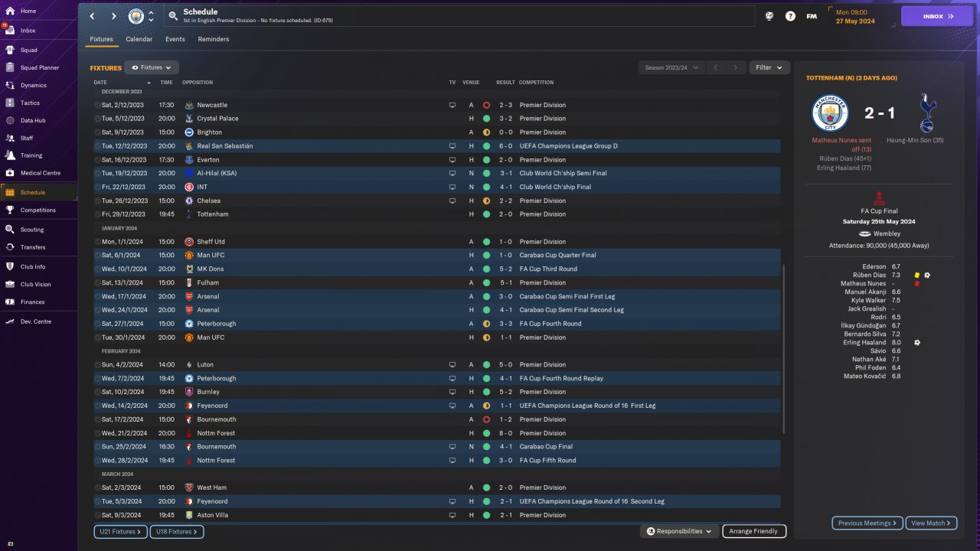Open the Season 2023/24 dropdown

point(671,67)
